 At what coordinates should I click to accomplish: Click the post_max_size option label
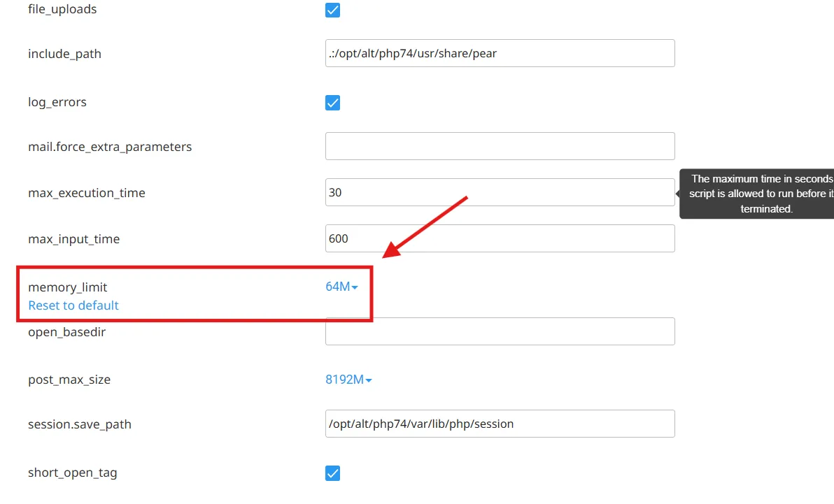(x=69, y=380)
